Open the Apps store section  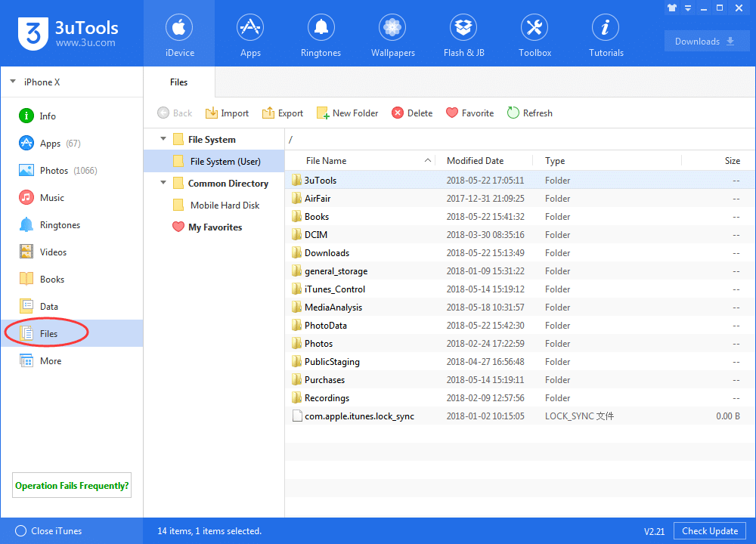coord(250,34)
